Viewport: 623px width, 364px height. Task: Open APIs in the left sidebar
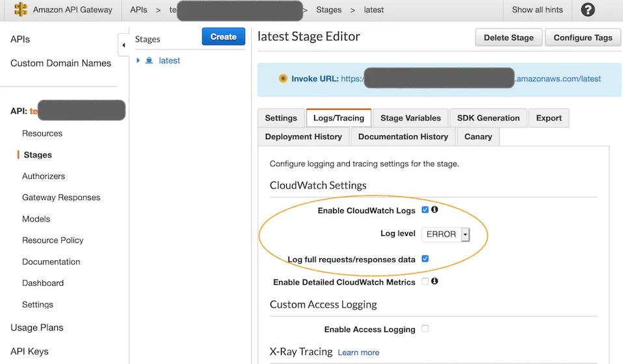coord(20,39)
